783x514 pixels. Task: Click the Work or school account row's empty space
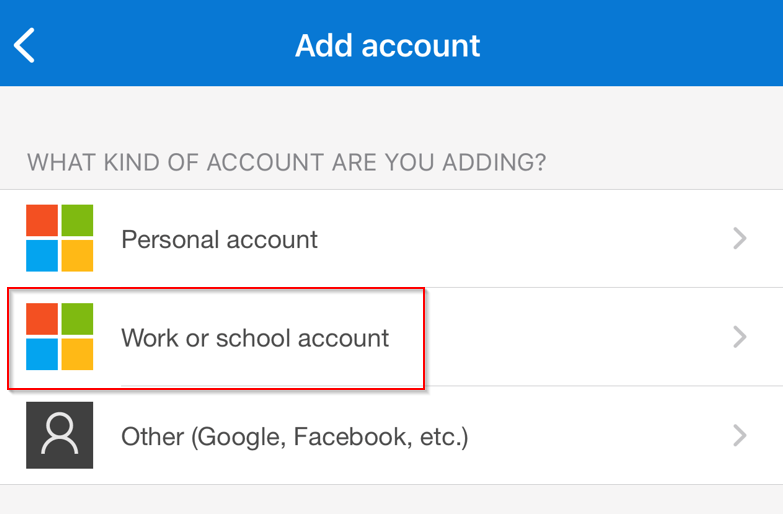pos(574,337)
